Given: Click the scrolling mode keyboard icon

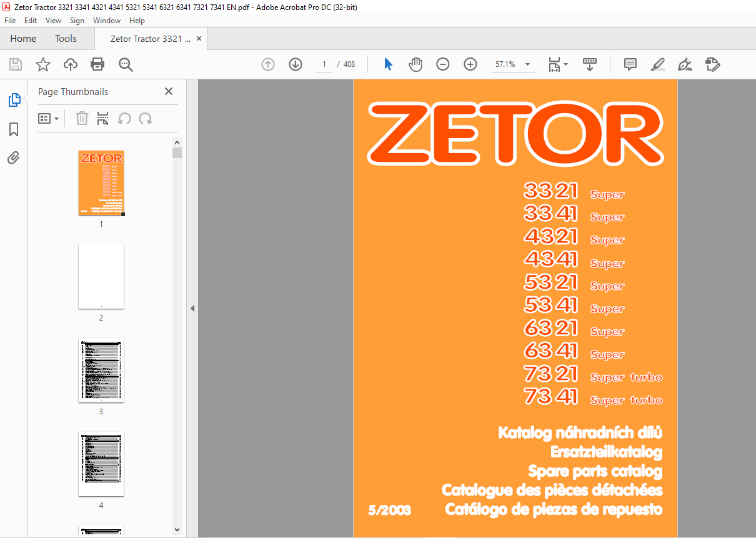Looking at the screenshot, I should (x=590, y=64).
